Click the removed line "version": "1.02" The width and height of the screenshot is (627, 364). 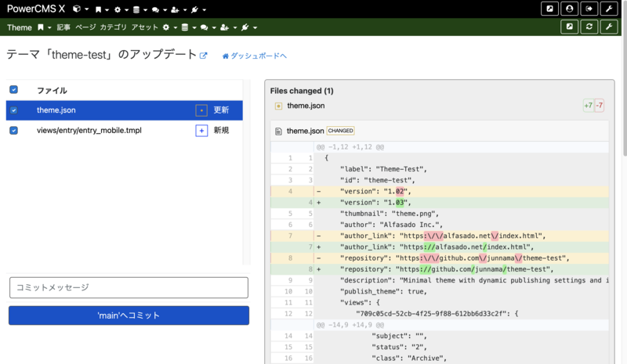(x=440, y=191)
